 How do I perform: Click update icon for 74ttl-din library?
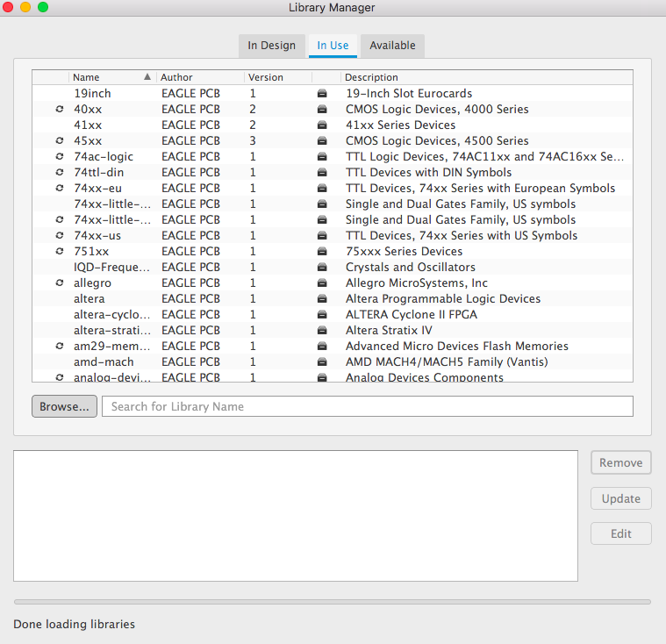(x=60, y=172)
